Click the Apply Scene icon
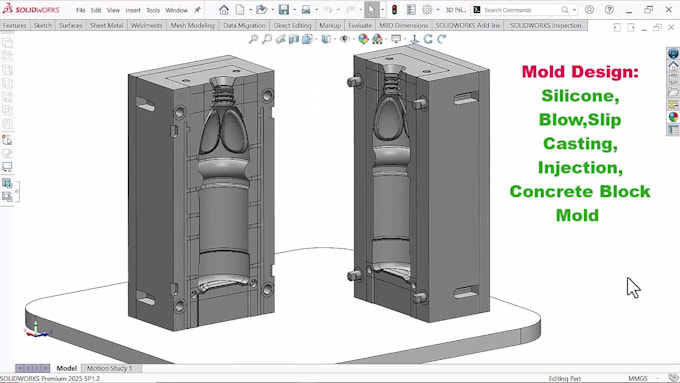The height and width of the screenshot is (383, 680). pyautogui.click(x=377, y=39)
